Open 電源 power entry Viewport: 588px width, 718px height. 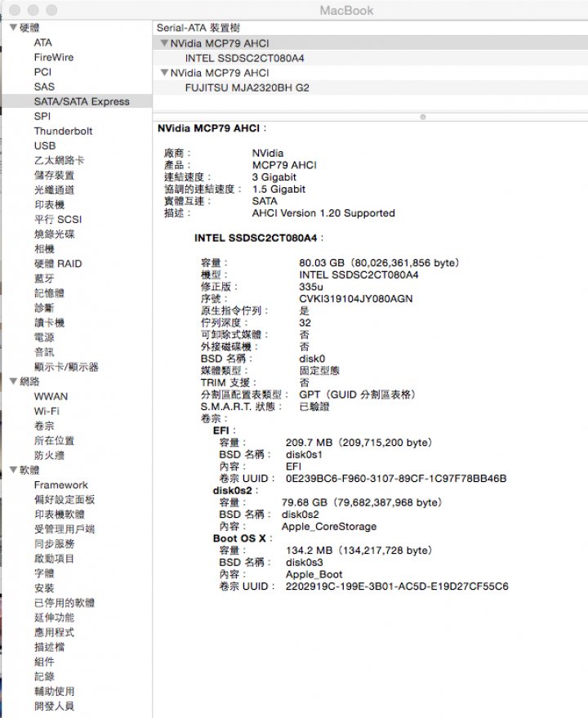pos(44,337)
